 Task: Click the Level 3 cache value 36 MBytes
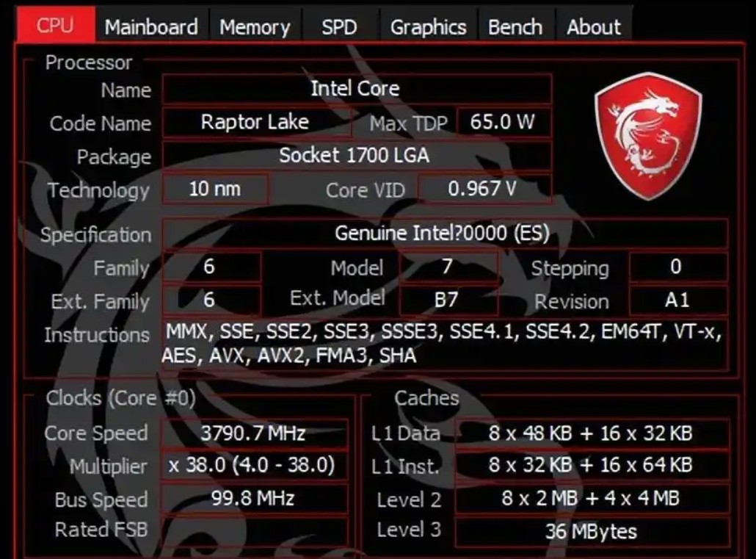(x=592, y=532)
